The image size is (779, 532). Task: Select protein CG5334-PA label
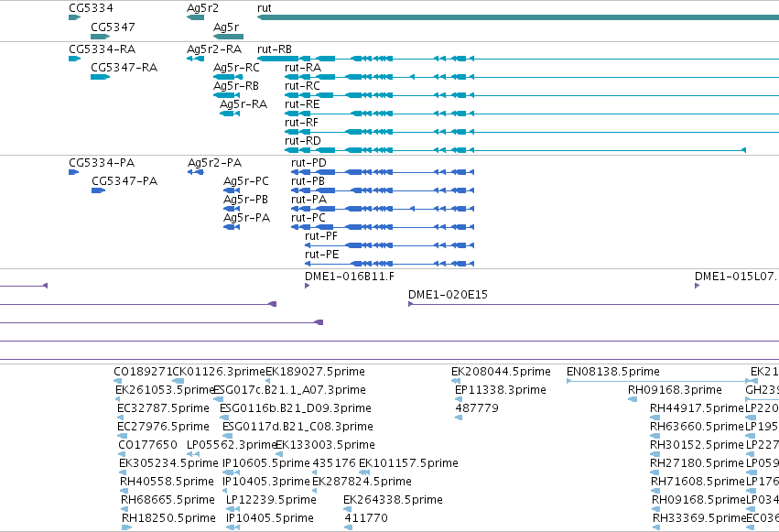102,163
